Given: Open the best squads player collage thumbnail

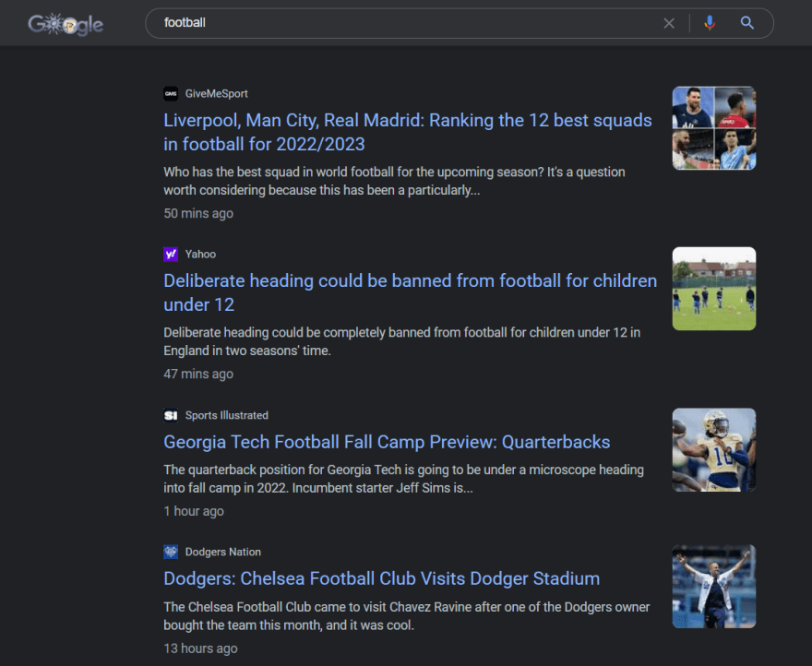Looking at the screenshot, I should click(714, 128).
